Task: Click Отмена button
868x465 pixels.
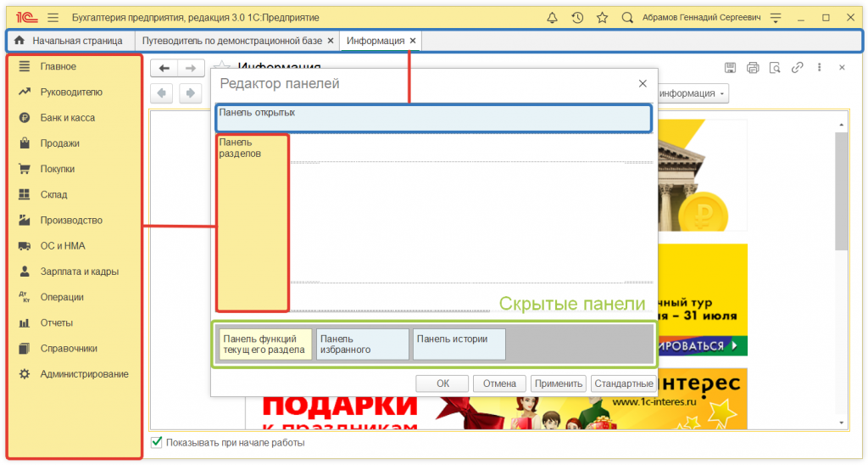Action: coord(499,384)
